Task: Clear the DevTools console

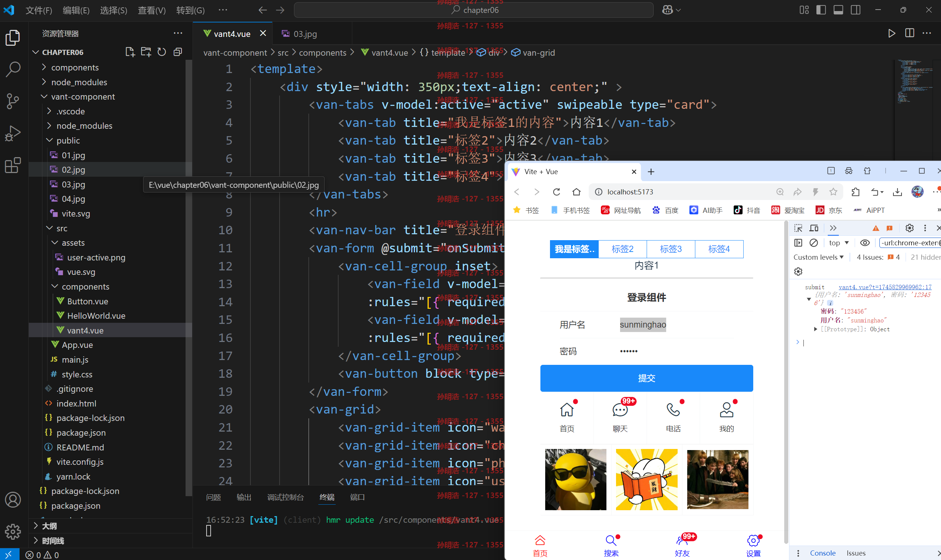Action: pyautogui.click(x=814, y=243)
